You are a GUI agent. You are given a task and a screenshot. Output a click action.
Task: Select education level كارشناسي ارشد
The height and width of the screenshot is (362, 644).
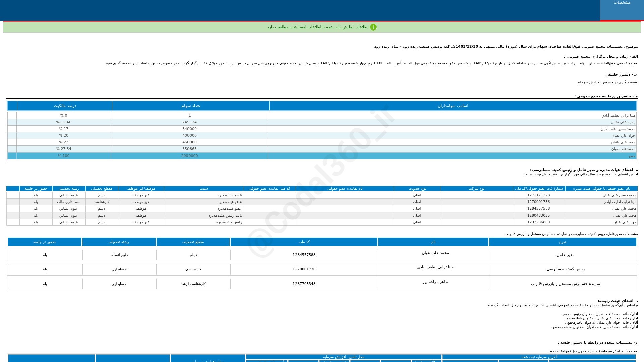click(x=193, y=284)
